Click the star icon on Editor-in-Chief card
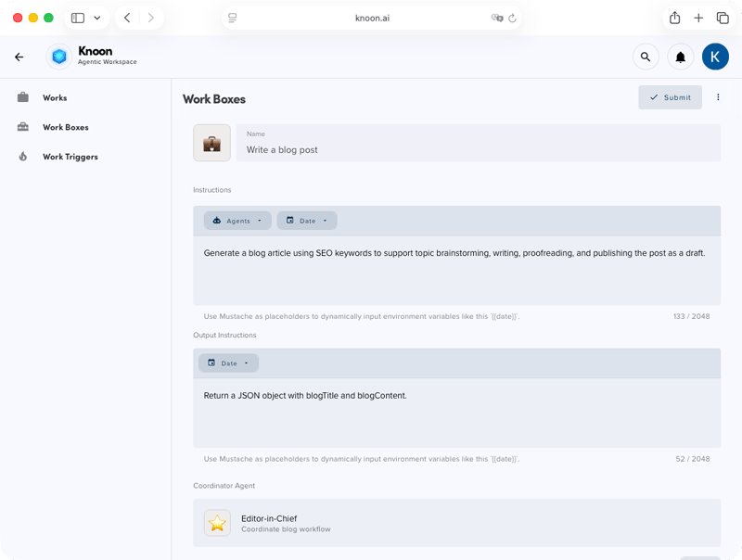This screenshot has width=742, height=560. pyautogui.click(x=216, y=523)
